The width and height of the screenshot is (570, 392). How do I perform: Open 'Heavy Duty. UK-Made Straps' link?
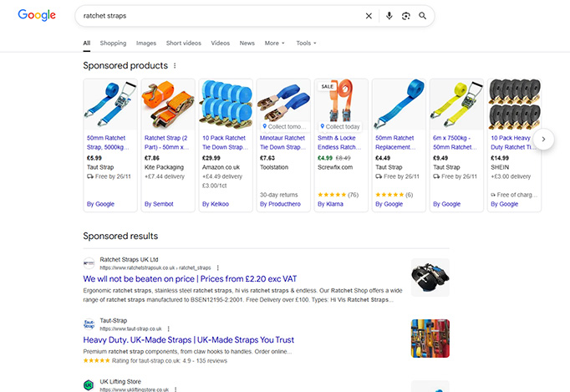pos(188,340)
